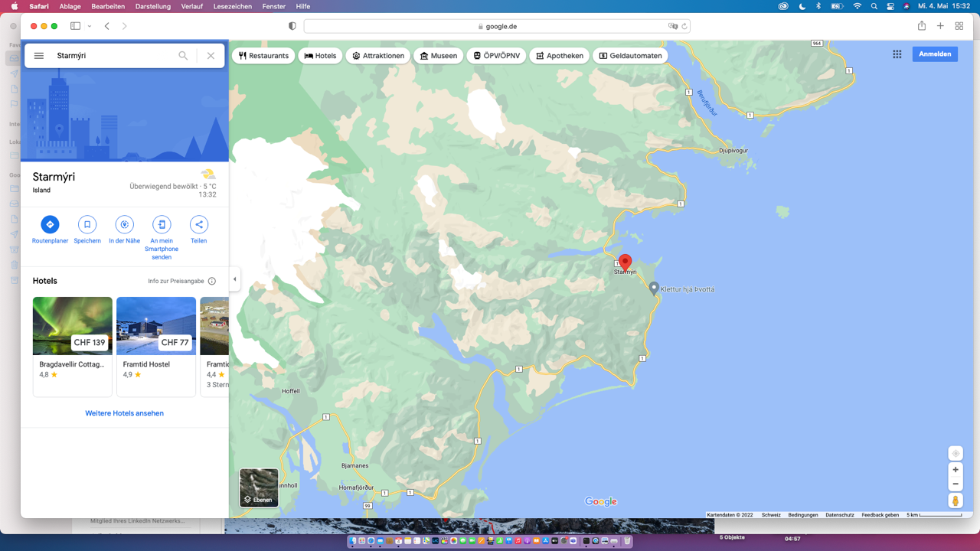Viewport: 980px width, 551px height.
Task: Click the search magnifier icon in Maps
Action: click(x=183, y=56)
